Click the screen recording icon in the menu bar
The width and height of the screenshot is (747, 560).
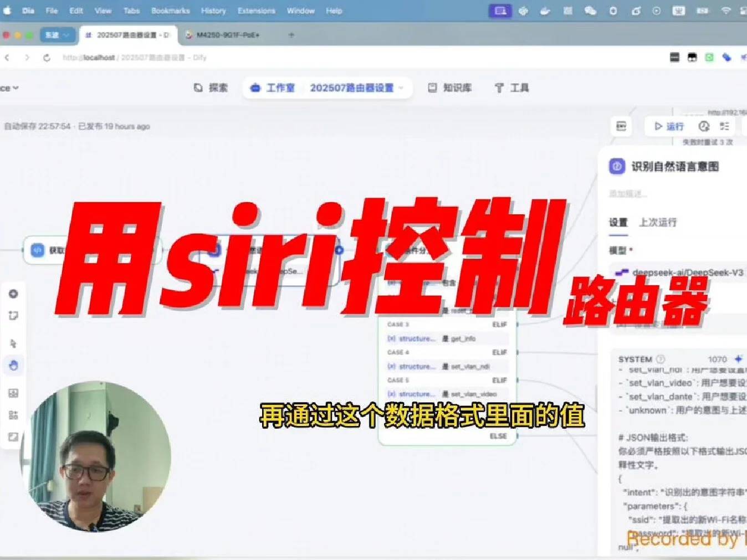coord(499,11)
